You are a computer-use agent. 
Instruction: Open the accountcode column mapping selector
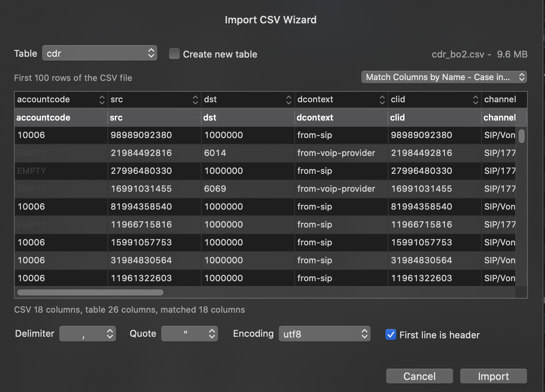(x=102, y=100)
